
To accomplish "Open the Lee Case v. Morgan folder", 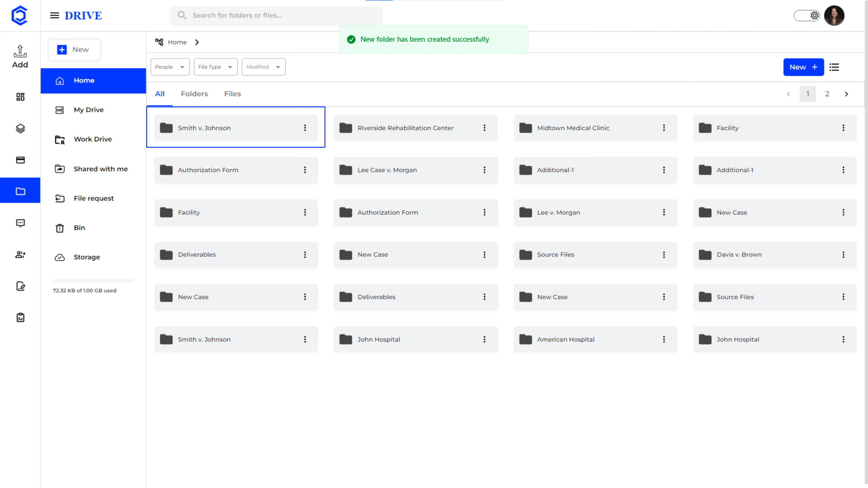I will click(x=416, y=170).
